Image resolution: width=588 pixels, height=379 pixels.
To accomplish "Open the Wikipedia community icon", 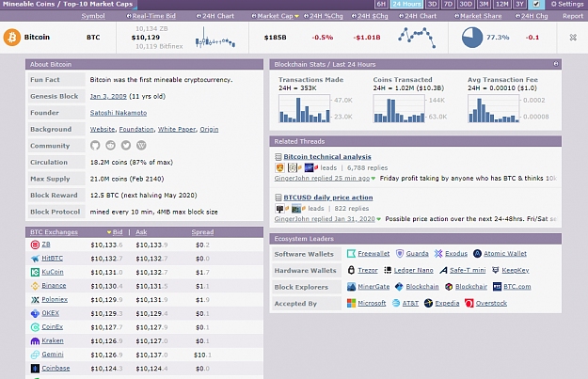I will (141, 146).
